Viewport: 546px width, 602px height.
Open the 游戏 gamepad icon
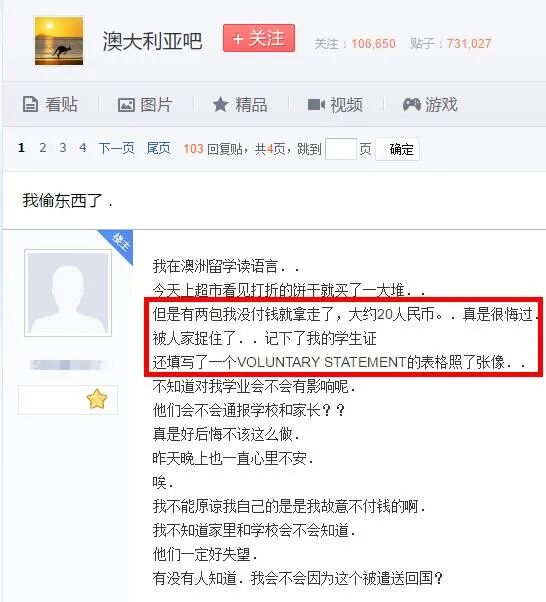click(x=411, y=104)
